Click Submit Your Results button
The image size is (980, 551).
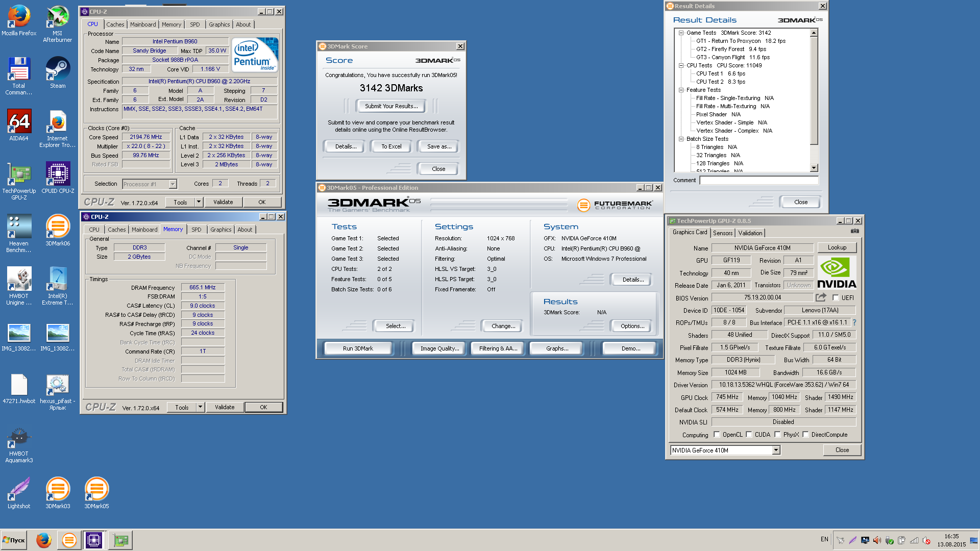pyautogui.click(x=391, y=106)
